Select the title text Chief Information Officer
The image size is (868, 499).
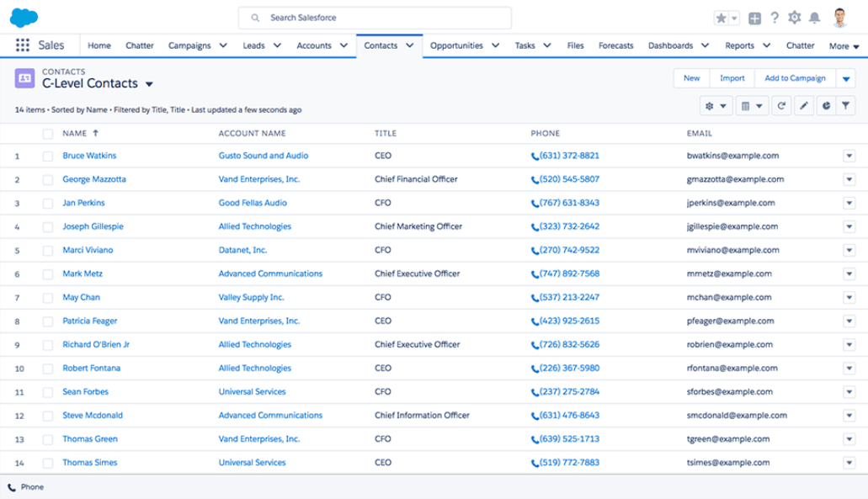pyautogui.click(x=422, y=415)
